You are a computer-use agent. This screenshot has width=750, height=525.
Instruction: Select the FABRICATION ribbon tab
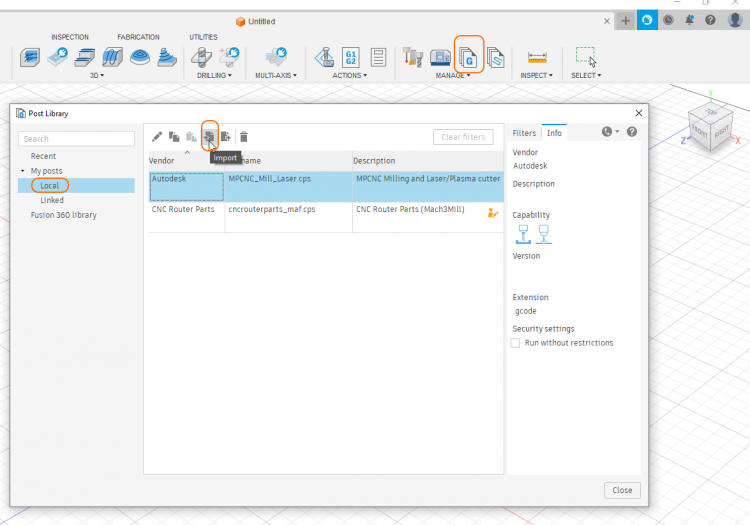coord(138,37)
